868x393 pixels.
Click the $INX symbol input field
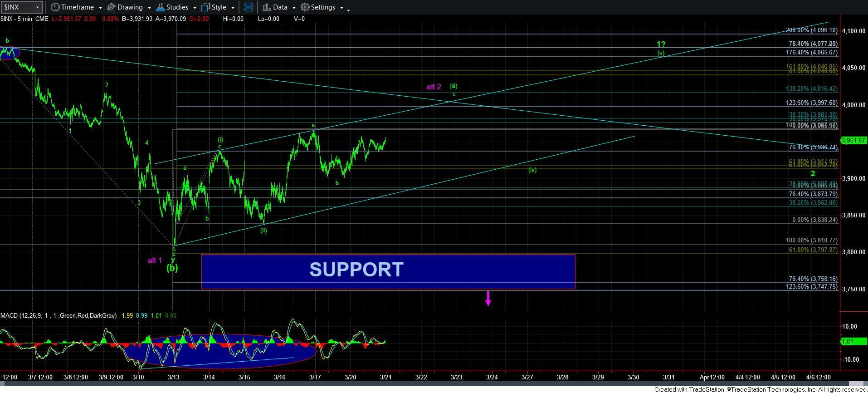coord(17,7)
